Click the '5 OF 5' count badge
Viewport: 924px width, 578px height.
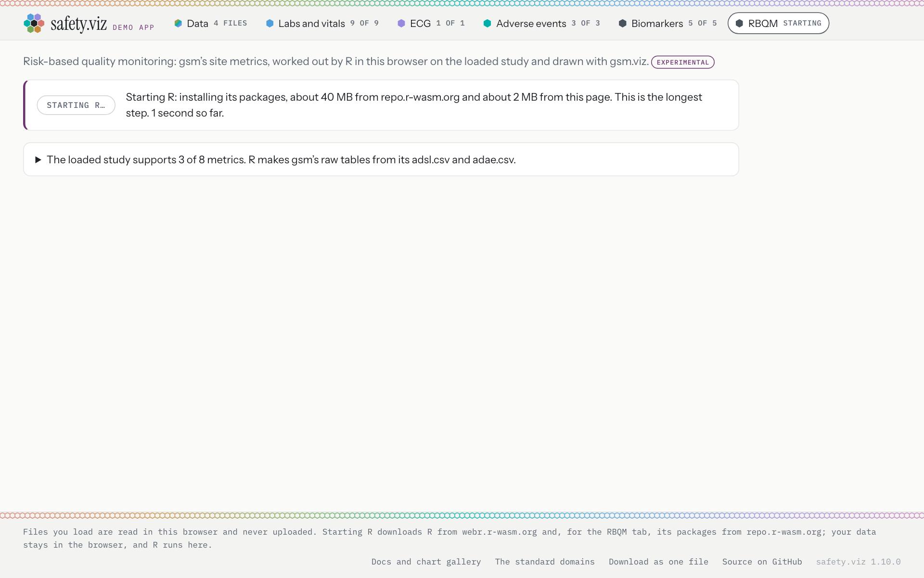coord(703,23)
